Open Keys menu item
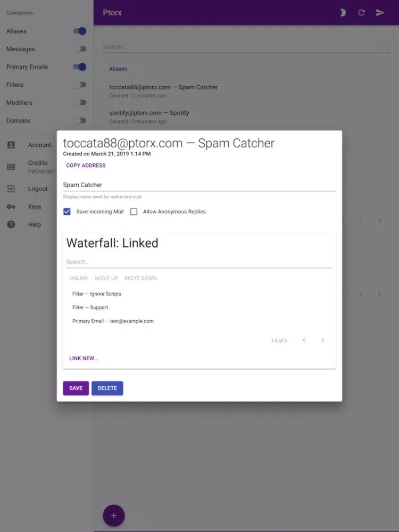Image resolution: width=399 pixels, height=532 pixels. point(35,206)
